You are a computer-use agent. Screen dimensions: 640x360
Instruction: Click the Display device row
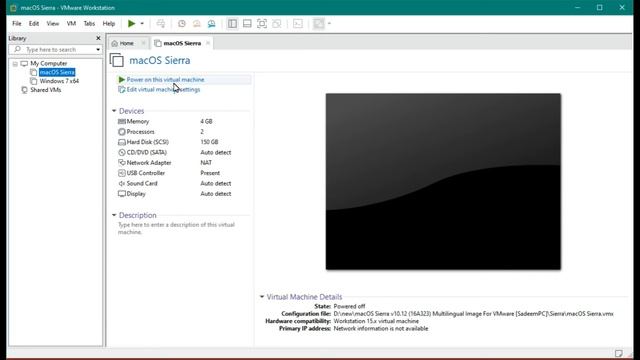click(183, 193)
